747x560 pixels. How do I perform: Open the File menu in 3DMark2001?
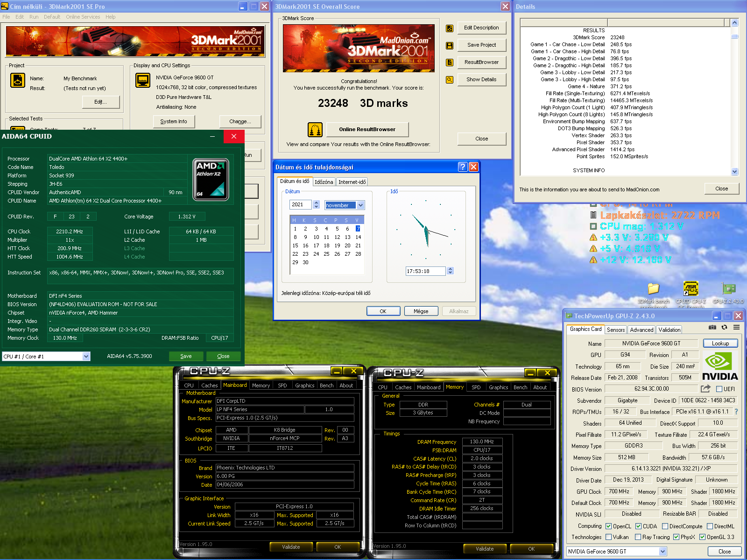(6, 17)
